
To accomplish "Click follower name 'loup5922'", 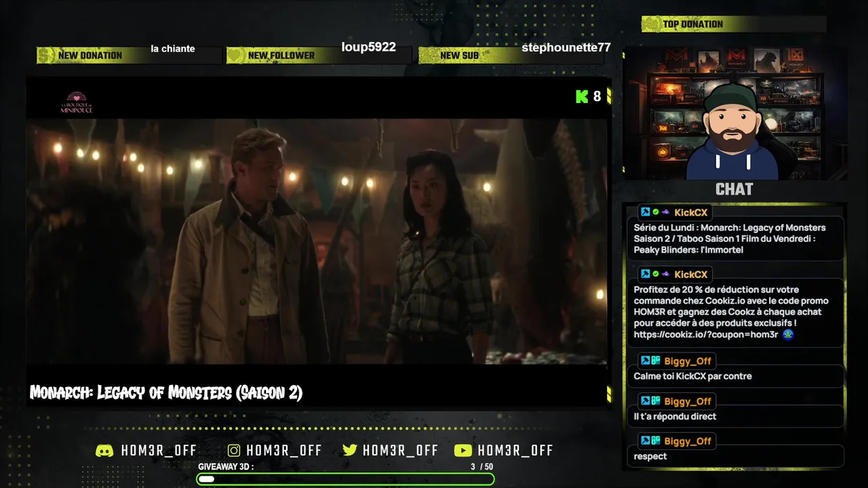I will tap(369, 47).
